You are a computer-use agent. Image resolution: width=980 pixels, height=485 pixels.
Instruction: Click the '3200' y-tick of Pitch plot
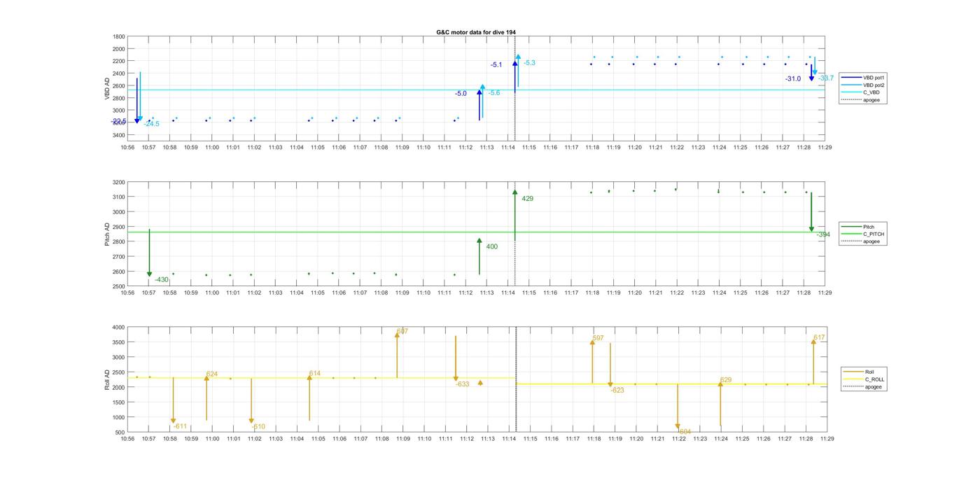tap(119, 182)
